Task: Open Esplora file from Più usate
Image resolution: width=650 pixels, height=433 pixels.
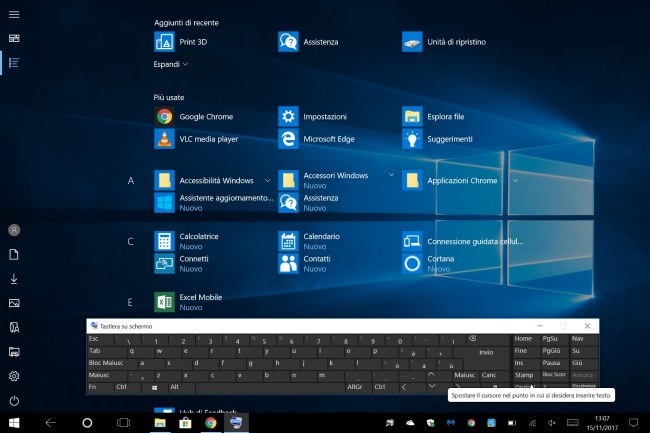Action: coord(433,117)
